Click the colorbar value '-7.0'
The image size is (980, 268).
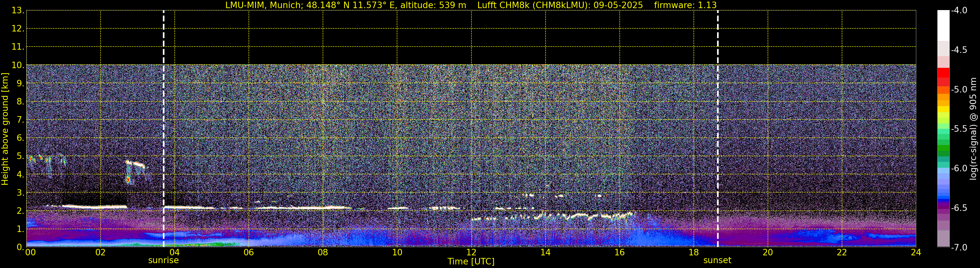959,248
